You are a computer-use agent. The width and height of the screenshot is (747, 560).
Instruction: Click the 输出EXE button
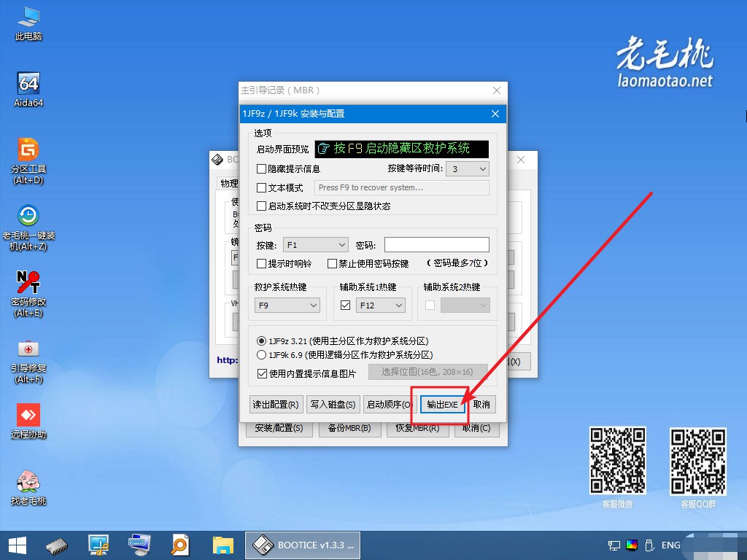click(442, 404)
